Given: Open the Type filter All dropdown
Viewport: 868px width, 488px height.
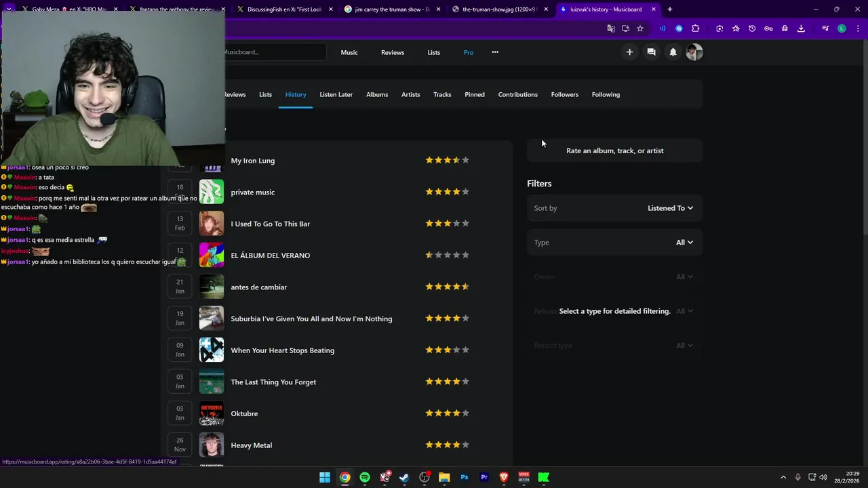Looking at the screenshot, I should [684, 242].
